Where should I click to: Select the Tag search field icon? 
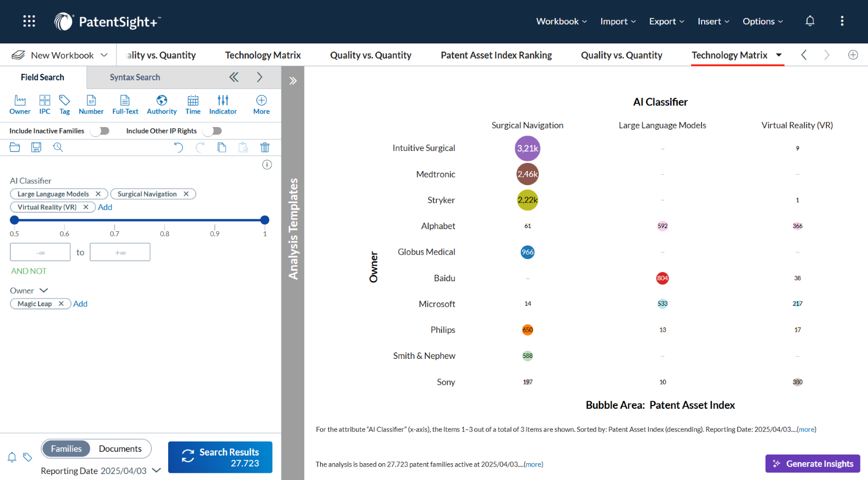coord(65,105)
